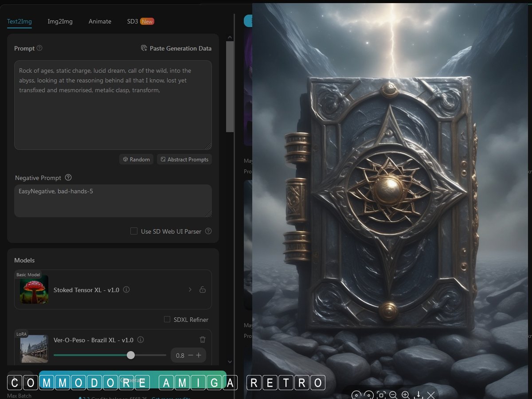
Task: Tick the SDXL Refiner checkbox
Action: [x=167, y=319]
